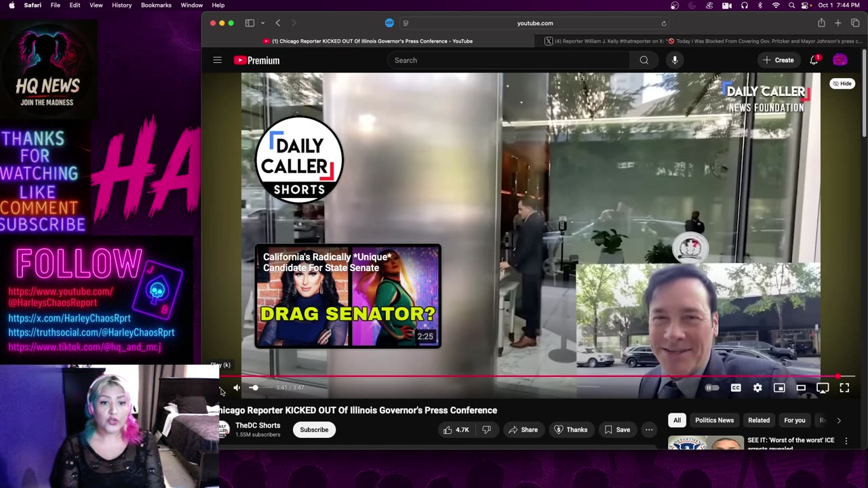This screenshot has width=868, height=488.
Task: Adjust the volume slider handle
Action: click(254, 388)
